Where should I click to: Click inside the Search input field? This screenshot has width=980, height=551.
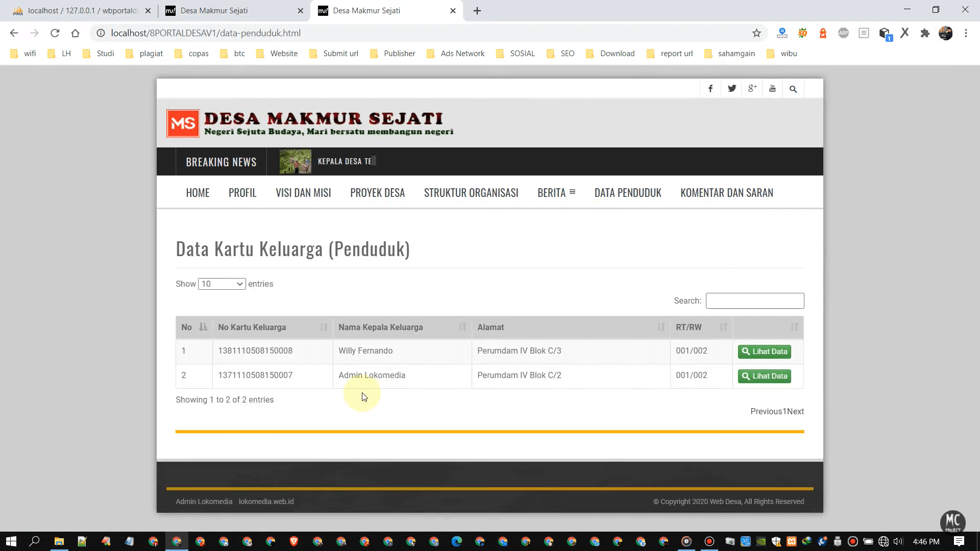click(754, 300)
